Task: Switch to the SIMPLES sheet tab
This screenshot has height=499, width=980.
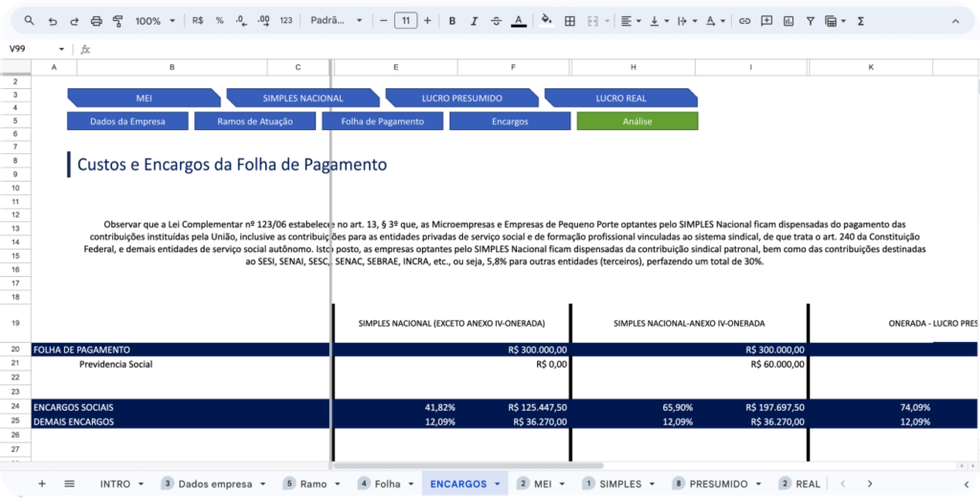Action: pyautogui.click(x=620, y=484)
